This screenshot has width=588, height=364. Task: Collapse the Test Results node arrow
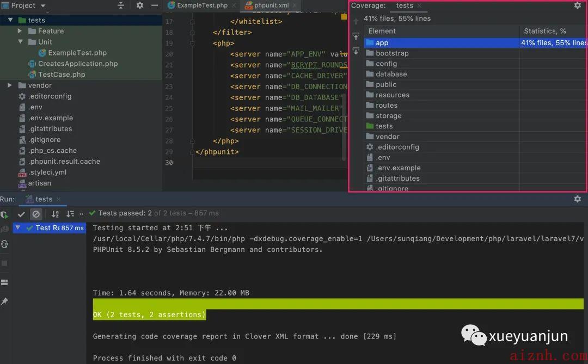click(x=17, y=227)
